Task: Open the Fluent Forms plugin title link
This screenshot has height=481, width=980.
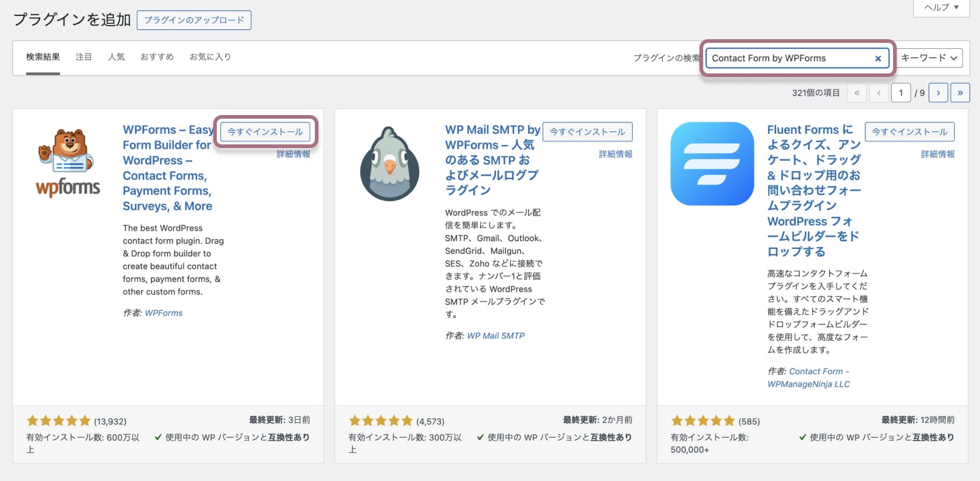Action: tap(815, 190)
